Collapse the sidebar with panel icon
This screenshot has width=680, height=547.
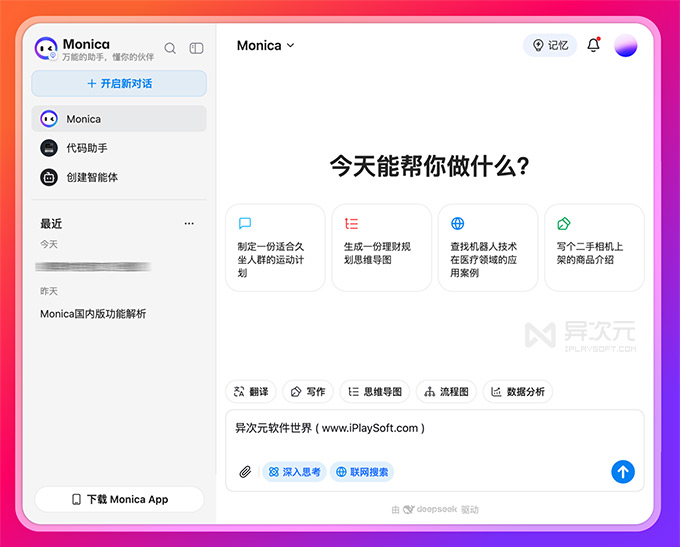(196, 48)
